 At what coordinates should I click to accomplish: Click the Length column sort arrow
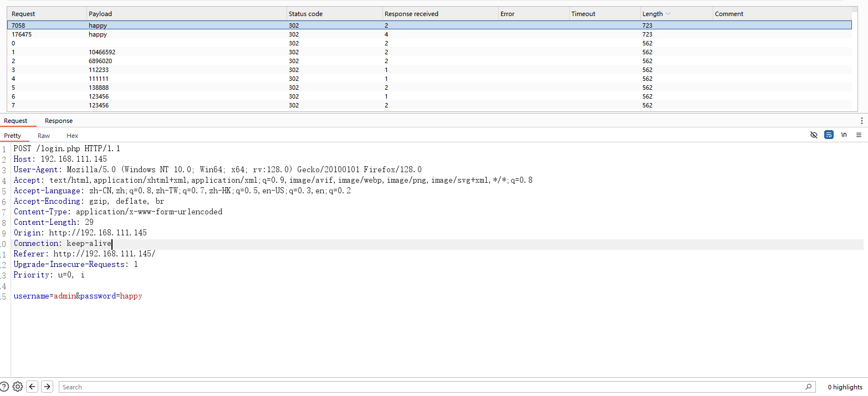coord(668,14)
